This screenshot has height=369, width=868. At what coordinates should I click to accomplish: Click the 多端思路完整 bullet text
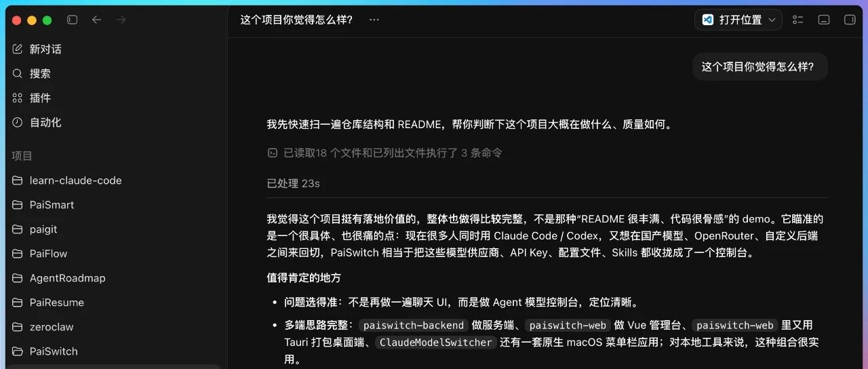point(551,343)
